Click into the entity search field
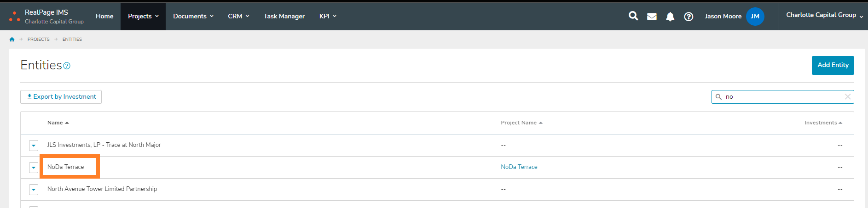This screenshot has width=868, height=208. (x=782, y=97)
